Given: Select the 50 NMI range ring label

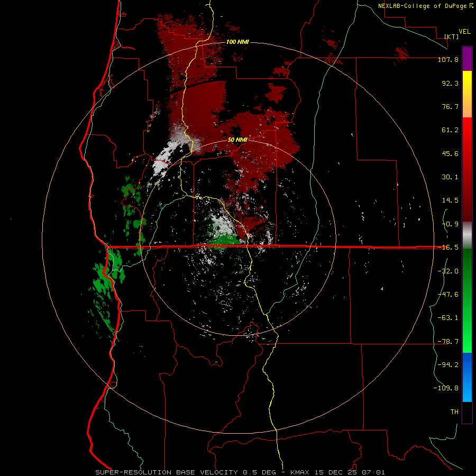Looking at the screenshot, I should click(237, 140).
